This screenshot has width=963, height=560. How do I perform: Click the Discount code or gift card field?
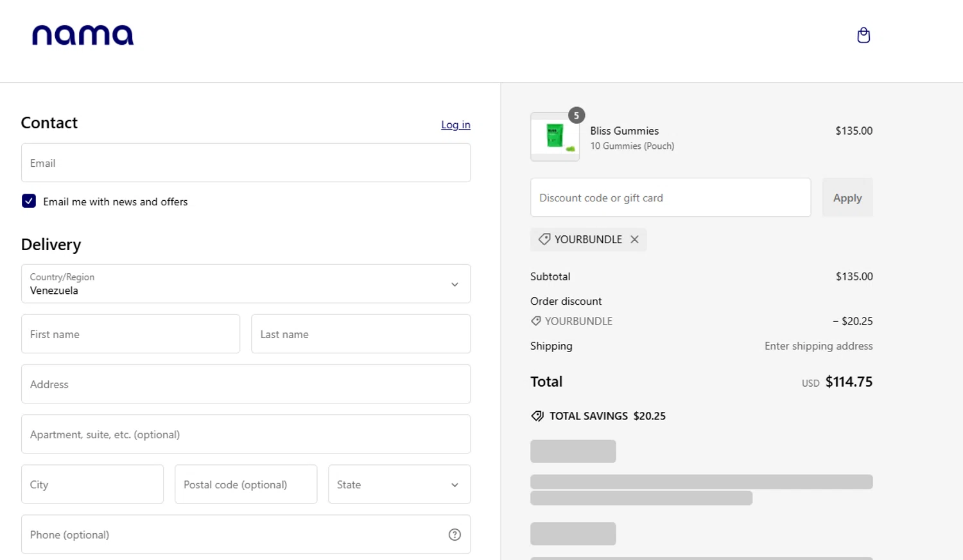(670, 198)
